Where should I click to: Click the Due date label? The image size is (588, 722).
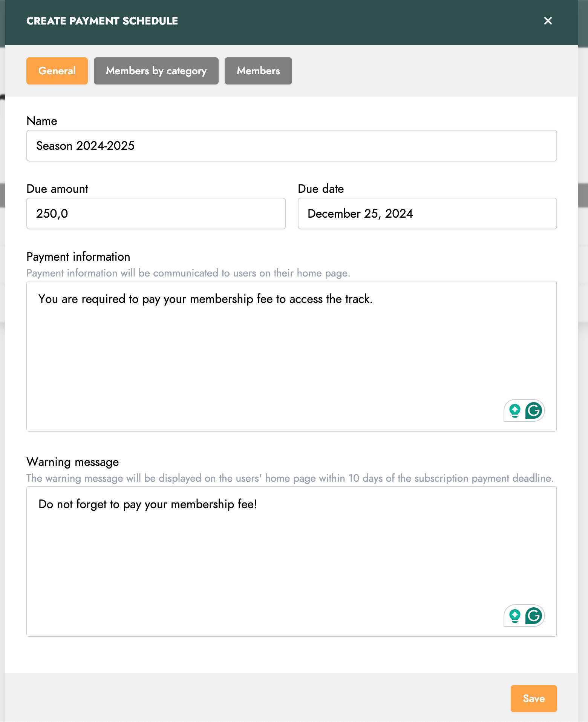coord(321,189)
